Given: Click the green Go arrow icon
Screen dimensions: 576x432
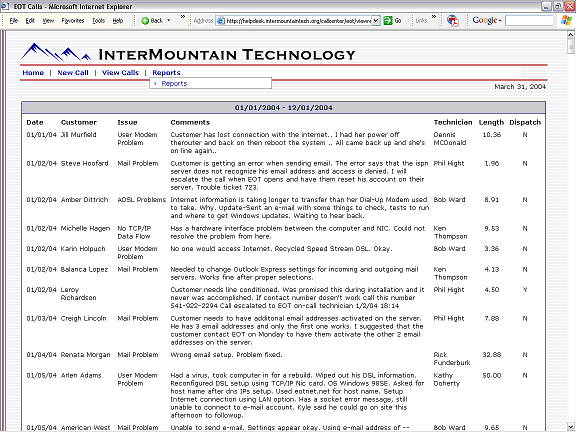Looking at the screenshot, I should click(388, 21).
